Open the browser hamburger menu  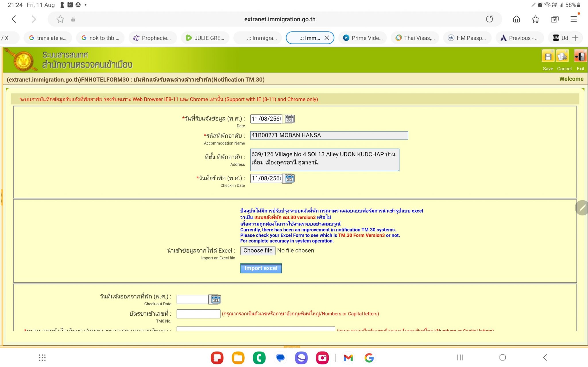click(x=574, y=19)
